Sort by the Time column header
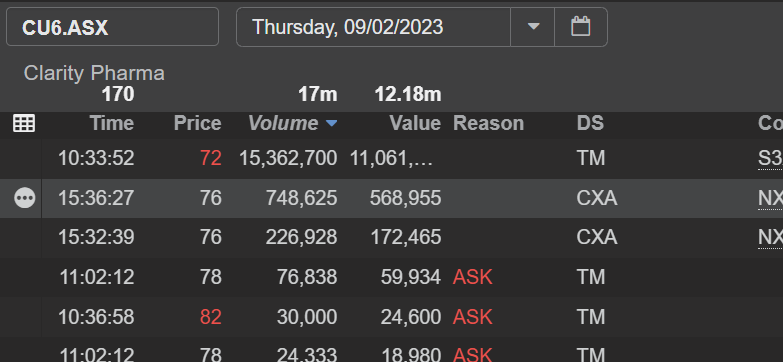The height and width of the screenshot is (362, 783). (x=112, y=123)
